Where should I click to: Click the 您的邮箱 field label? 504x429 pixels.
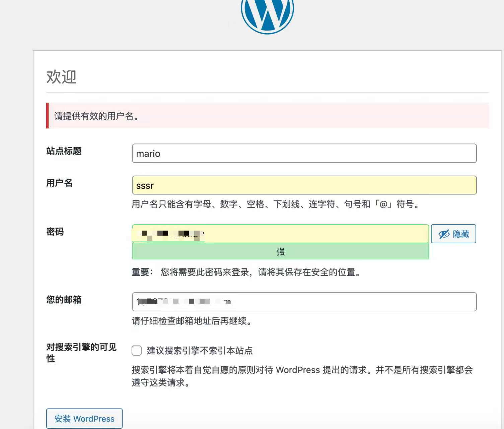point(64,300)
